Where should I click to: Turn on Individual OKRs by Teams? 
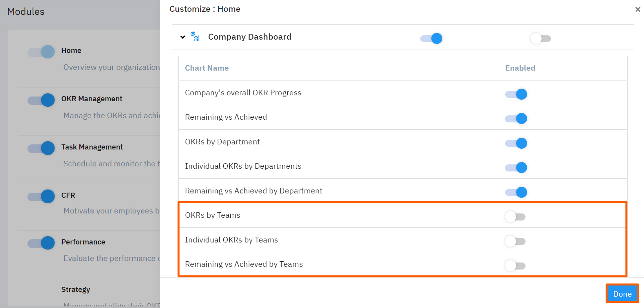coord(515,241)
